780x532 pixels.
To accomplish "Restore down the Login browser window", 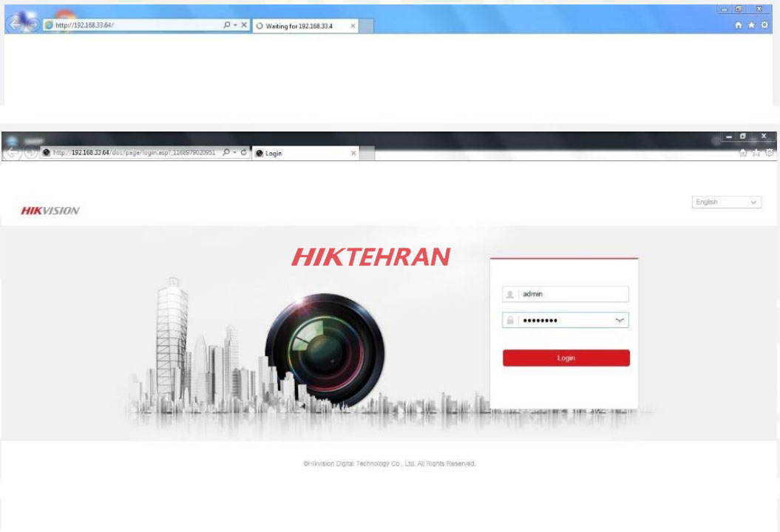I will tap(743, 136).
